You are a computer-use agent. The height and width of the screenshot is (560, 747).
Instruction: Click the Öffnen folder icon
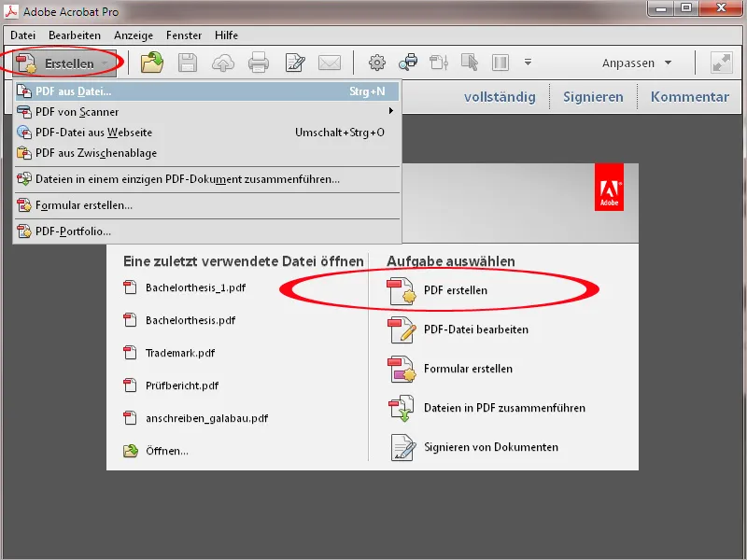coord(131,451)
